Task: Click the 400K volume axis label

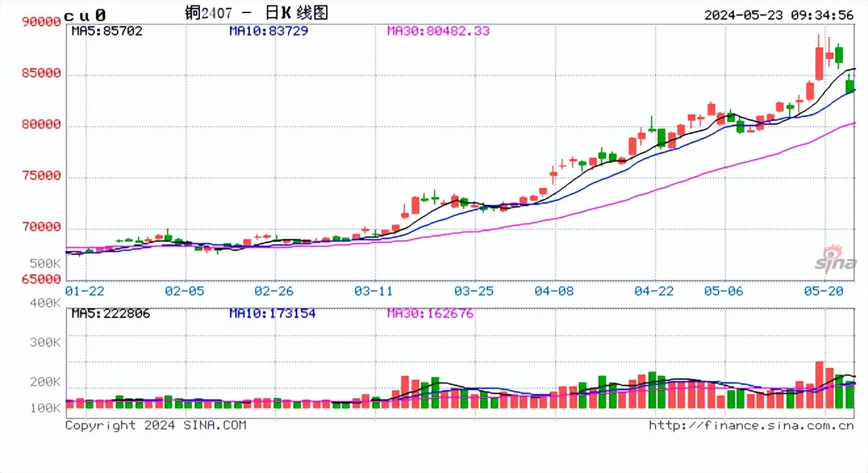Action: click(x=45, y=304)
